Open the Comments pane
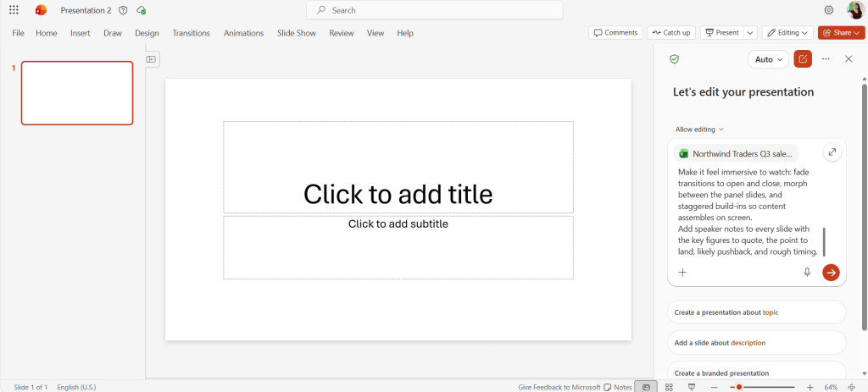The image size is (868, 392). click(x=615, y=33)
